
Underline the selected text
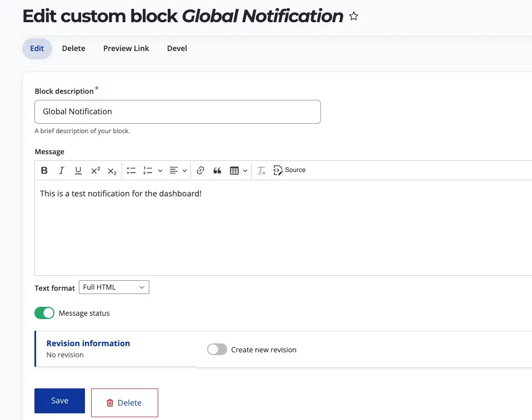[x=78, y=170]
